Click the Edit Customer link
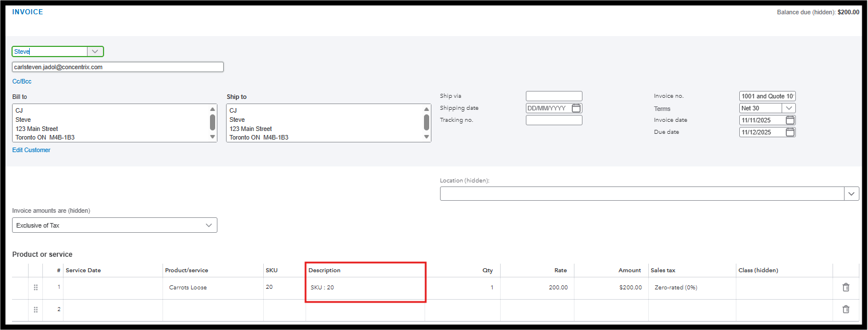The height and width of the screenshot is (330, 868). (x=31, y=150)
